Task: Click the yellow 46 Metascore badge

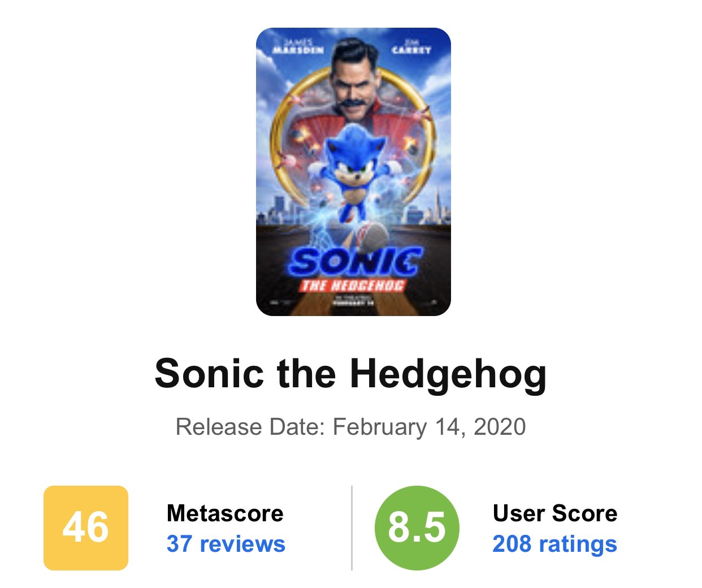Action: 86,528
